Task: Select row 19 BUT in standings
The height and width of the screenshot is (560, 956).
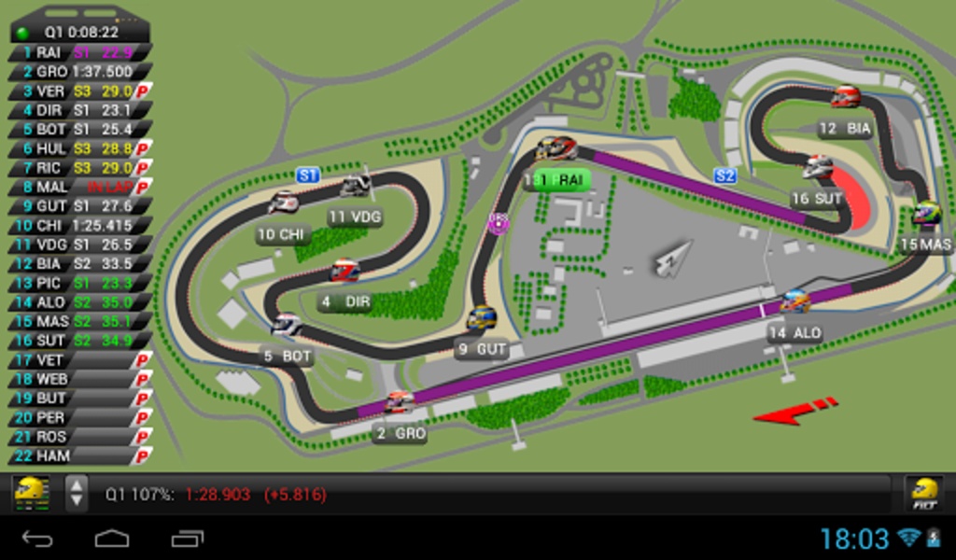Action: [x=80, y=399]
